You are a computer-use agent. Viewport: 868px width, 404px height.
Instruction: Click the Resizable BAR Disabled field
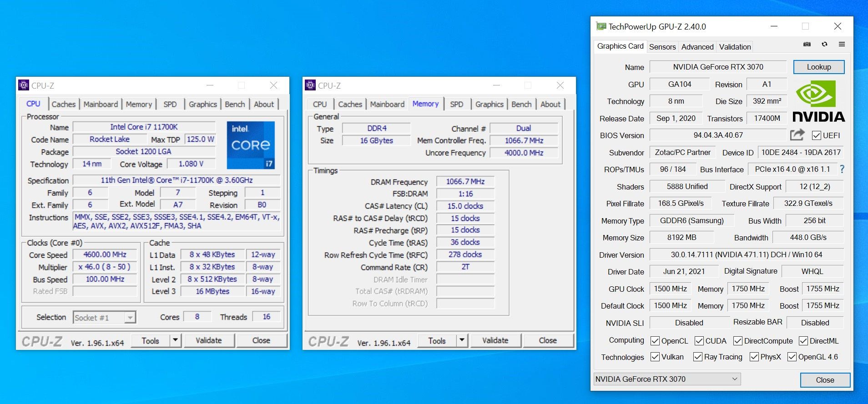click(815, 323)
